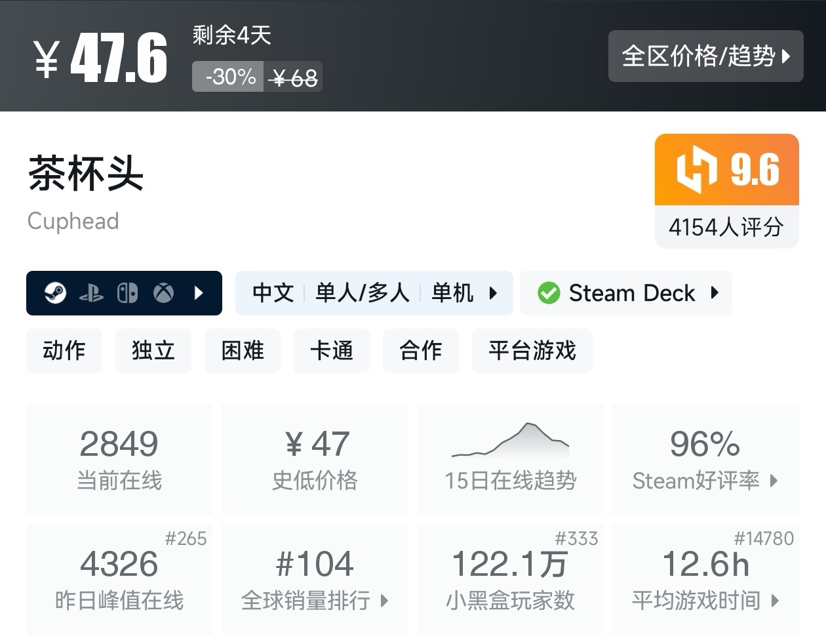Click the ¥47.6 current price

[100, 58]
